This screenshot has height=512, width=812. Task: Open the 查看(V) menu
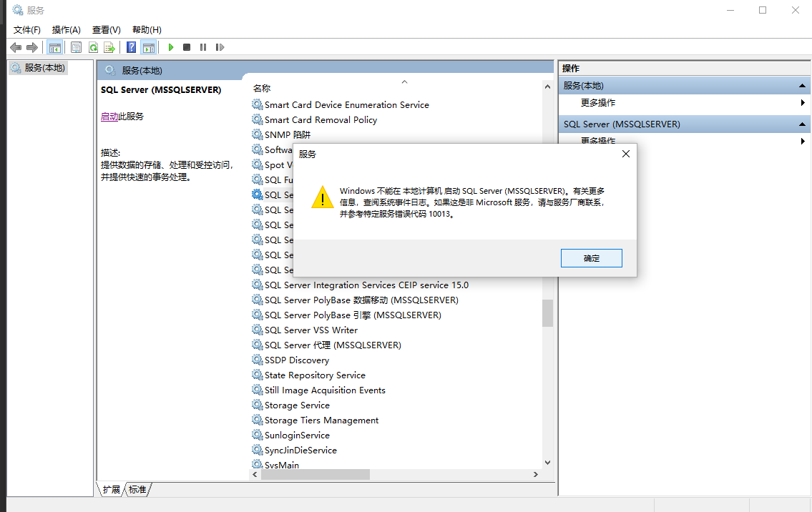106,30
